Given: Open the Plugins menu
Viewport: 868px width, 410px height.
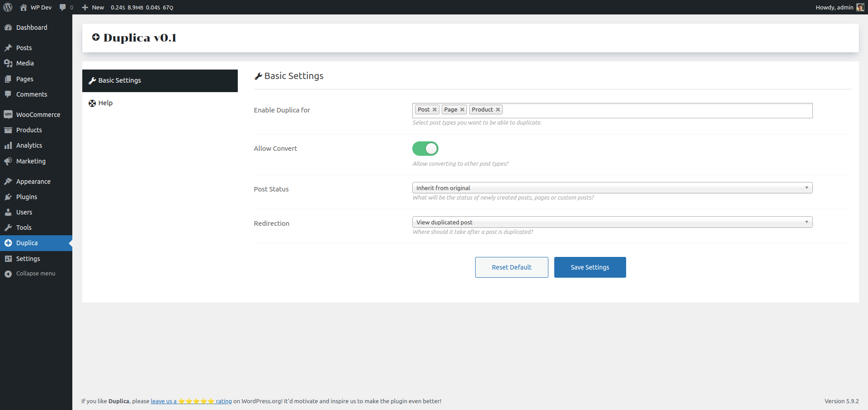Looking at the screenshot, I should [36, 197].
